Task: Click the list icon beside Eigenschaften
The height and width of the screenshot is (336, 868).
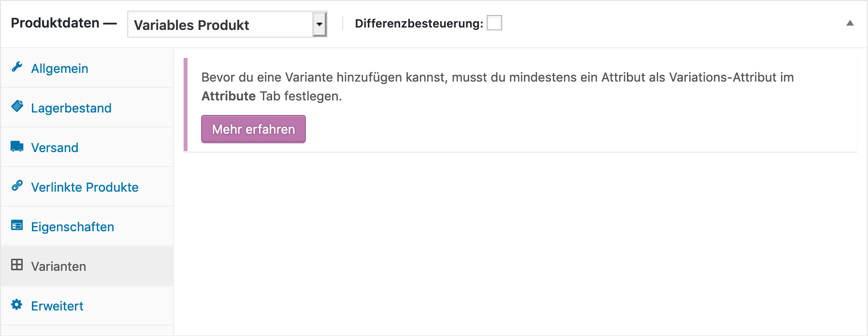Action: (x=17, y=225)
